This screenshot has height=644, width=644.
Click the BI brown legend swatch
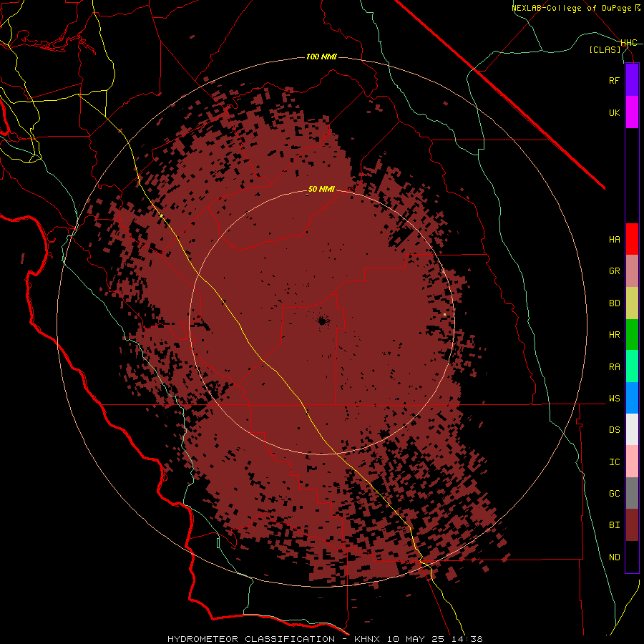[x=632, y=525]
